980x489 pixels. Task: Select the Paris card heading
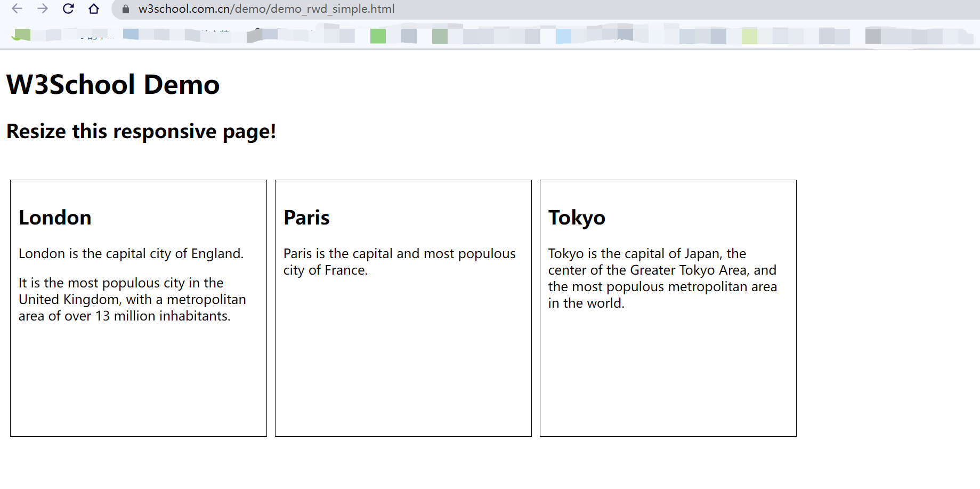(306, 218)
